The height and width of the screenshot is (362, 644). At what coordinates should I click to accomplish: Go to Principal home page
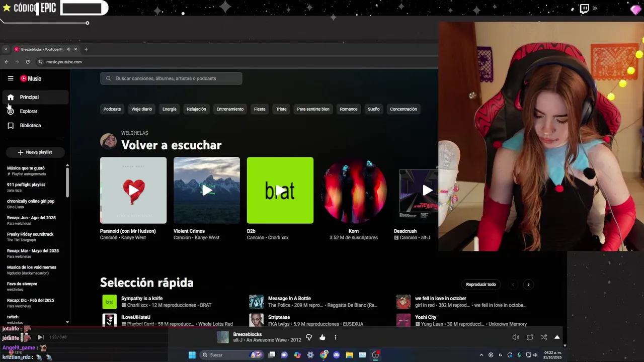tap(35, 97)
